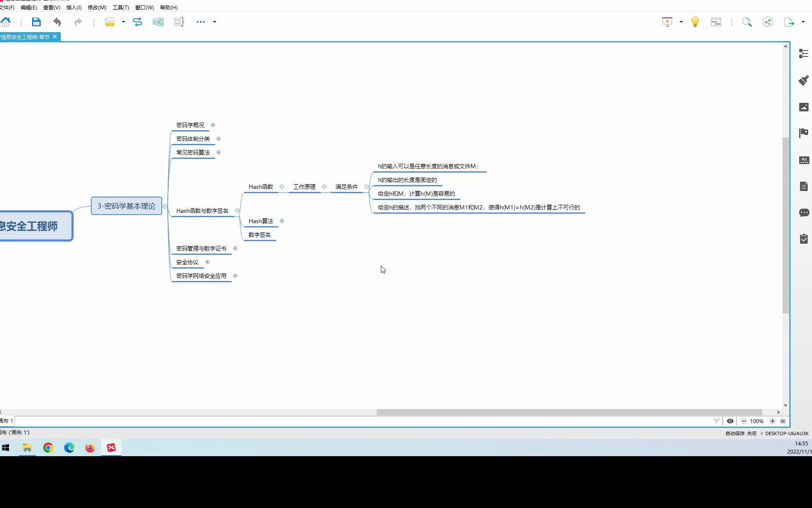The height and width of the screenshot is (508, 812).
Task: Open the 插入(I) menu
Action: (x=74, y=8)
